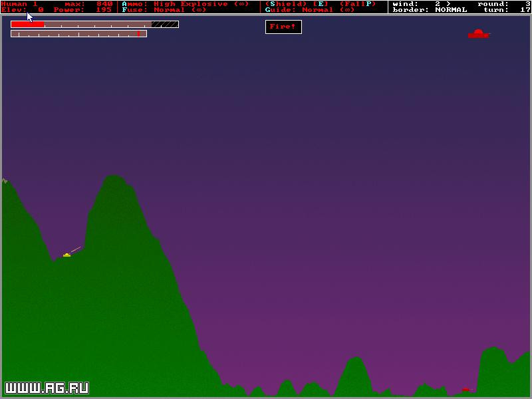Image resolution: width=532 pixels, height=399 pixels.
Task: Click the [E] indicator
Action: (x=321, y=4)
